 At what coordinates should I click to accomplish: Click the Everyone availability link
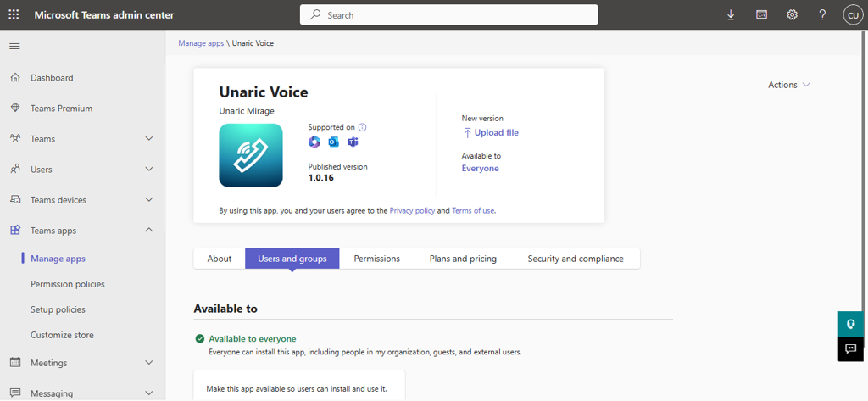pos(480,169)
